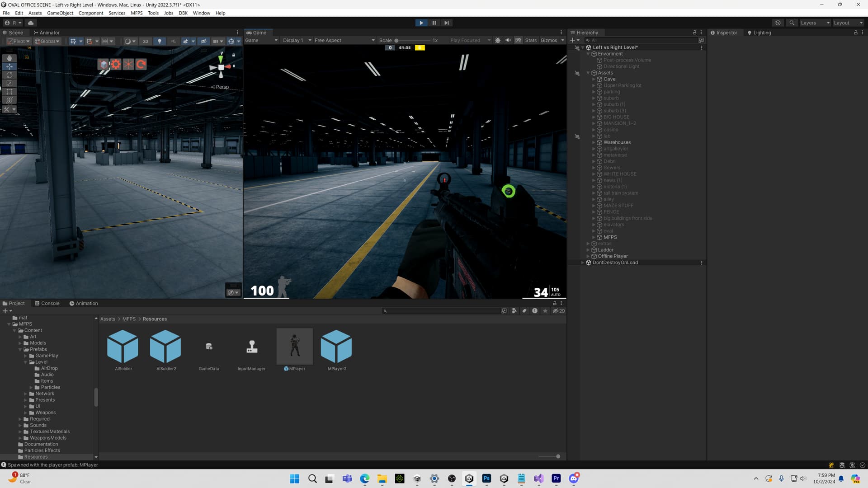868x488 pixels.
Task: Switch to the Console tab
Action: tap(47, 303)
